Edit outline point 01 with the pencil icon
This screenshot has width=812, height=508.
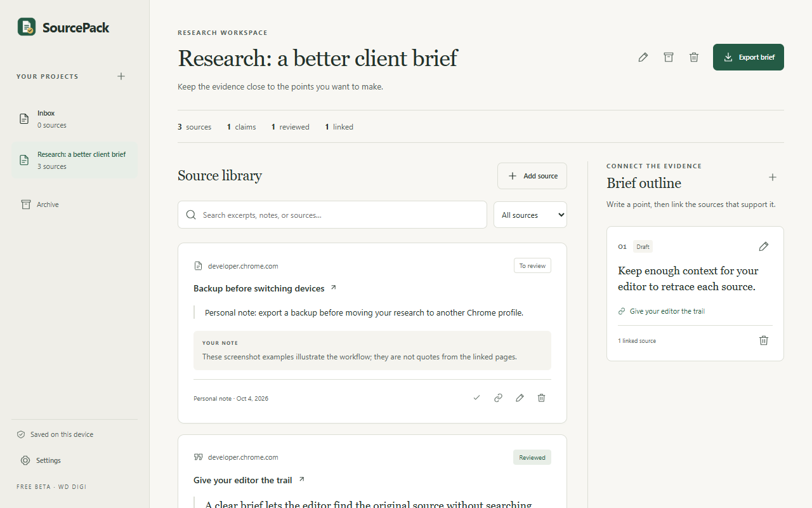click(x=764, y=246)
